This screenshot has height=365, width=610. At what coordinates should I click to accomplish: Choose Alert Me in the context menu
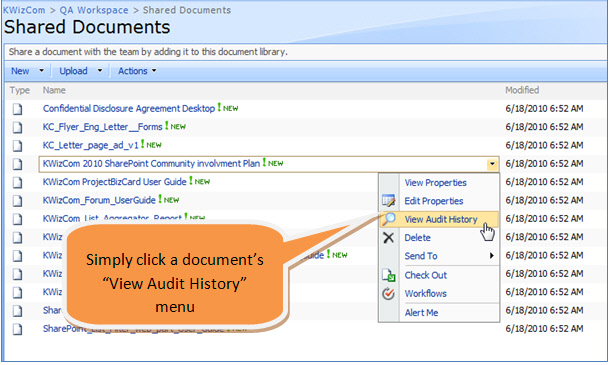tap(421, 313)
